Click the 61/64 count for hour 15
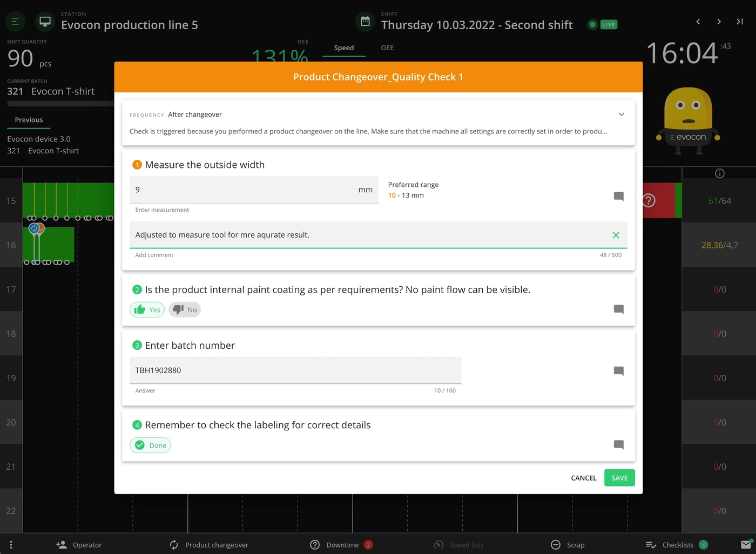The height and width of the screenshot is (554, 756). tap(719, 201)
